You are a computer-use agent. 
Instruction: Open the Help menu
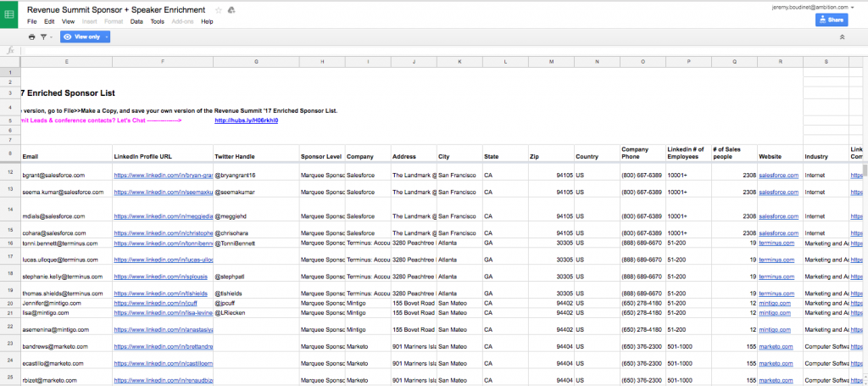pos(207,21)
